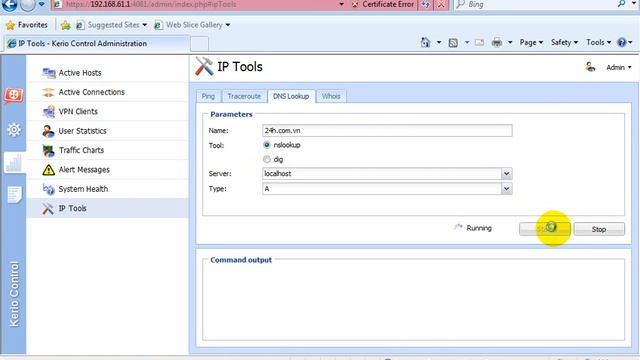The width and height of the screenshot is (640, 360).
Task: Click the browser address bar
Action: (196, 4)
